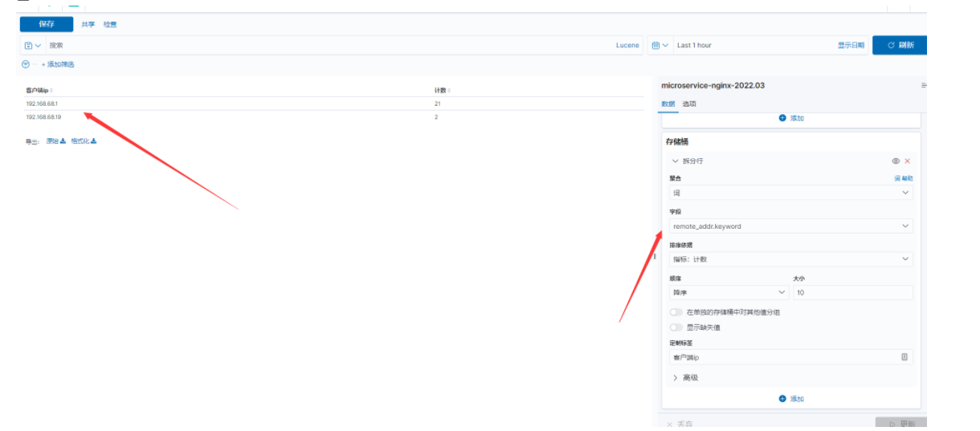Open the 检查 inspect menu
This screenshot has height=431, width=980.
point(110,25)
